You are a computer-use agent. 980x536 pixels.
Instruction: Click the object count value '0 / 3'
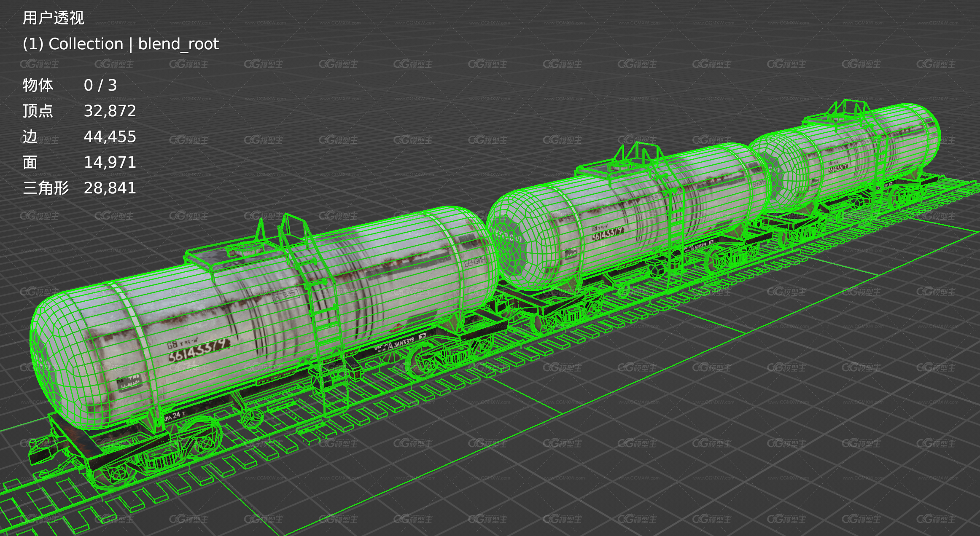[100, 86]
